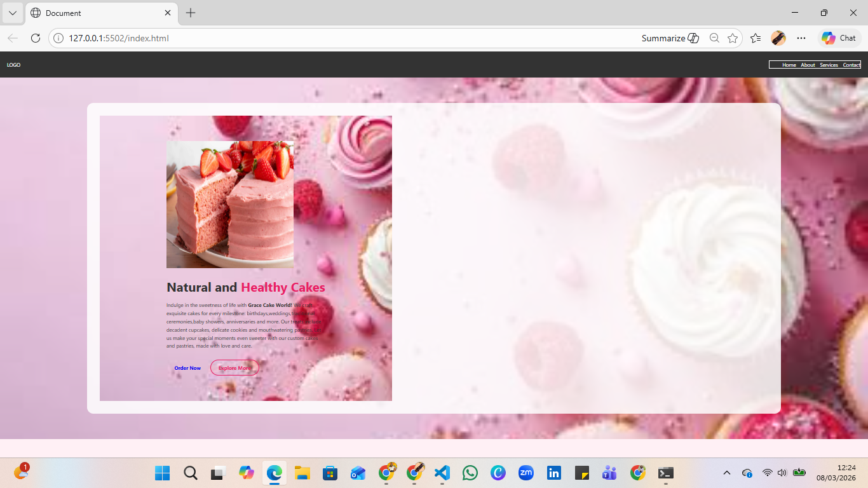Open WhatsApp from the taskbar
This screenshot has height=488, width=868.
pos(470,473)
